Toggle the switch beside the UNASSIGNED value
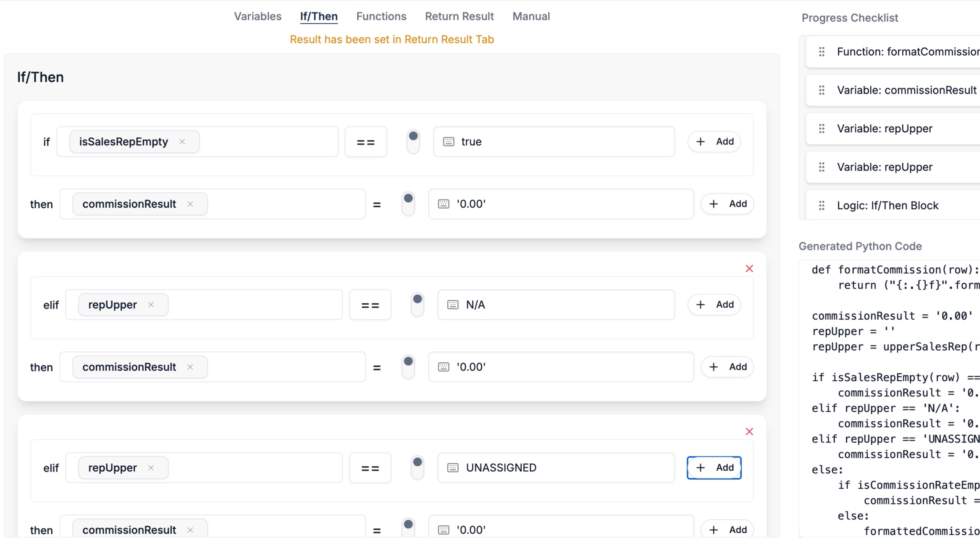 (x=417, y=467)
